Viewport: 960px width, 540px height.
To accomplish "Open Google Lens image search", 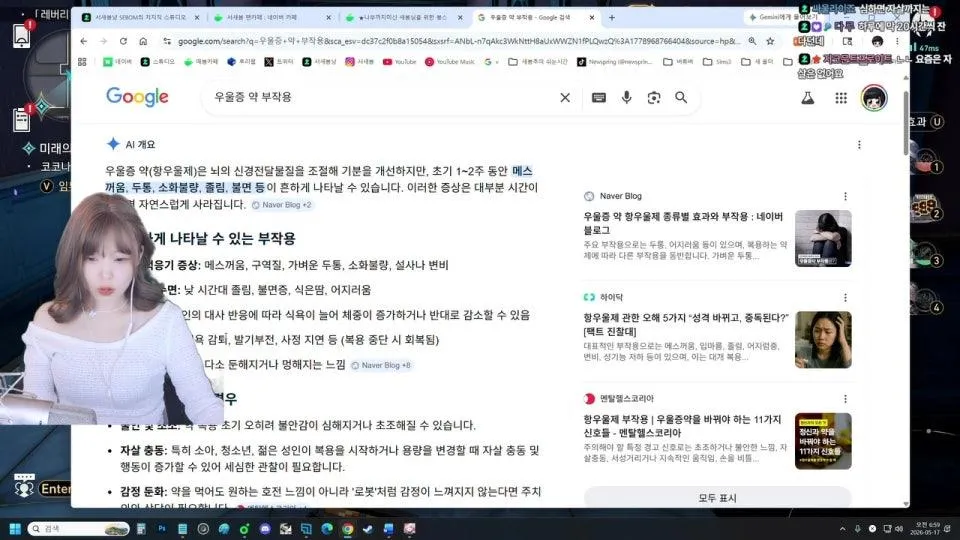I will click(653, 97).
